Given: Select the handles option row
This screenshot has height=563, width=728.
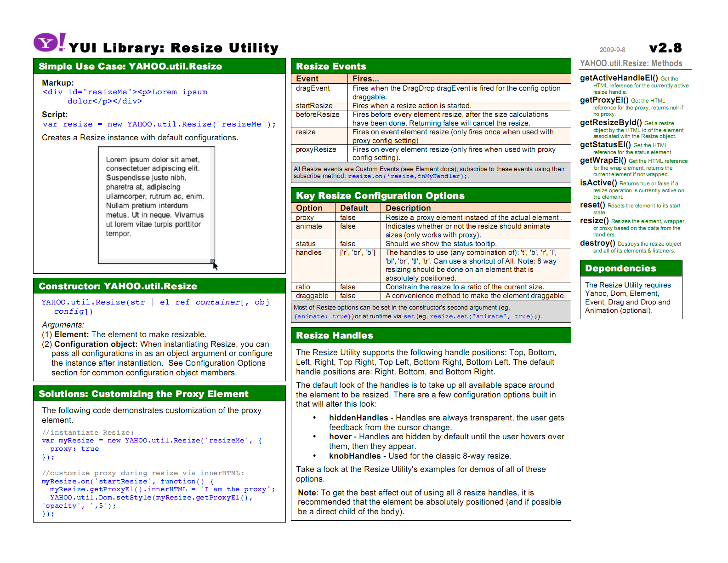Looking at the screenshot, I should (309, 253).
